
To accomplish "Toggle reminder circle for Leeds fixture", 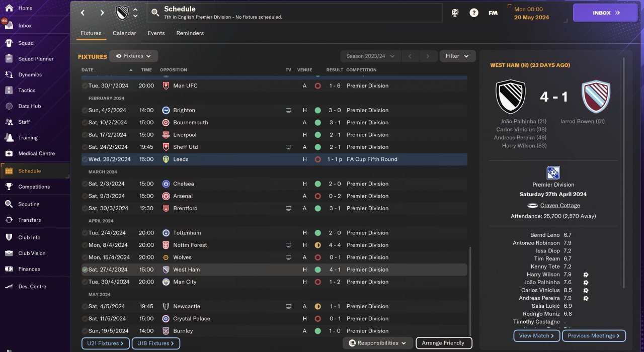I will 85,159.
